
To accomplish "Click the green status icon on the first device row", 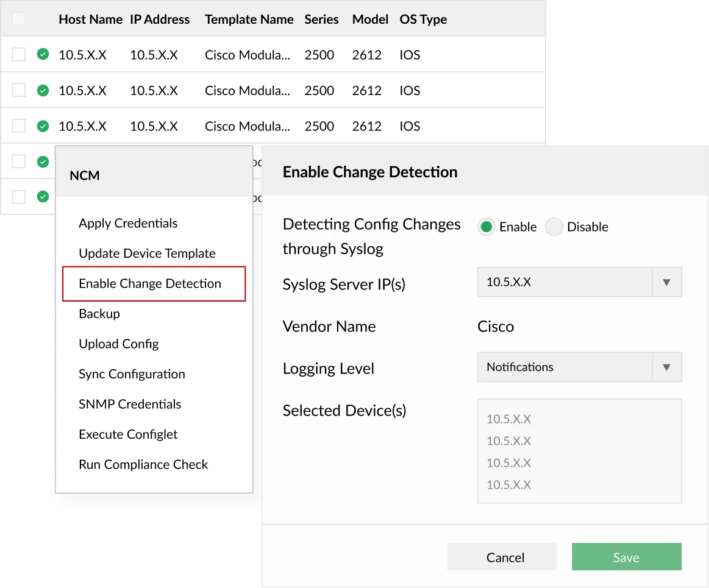I will (x=42, y=54).
